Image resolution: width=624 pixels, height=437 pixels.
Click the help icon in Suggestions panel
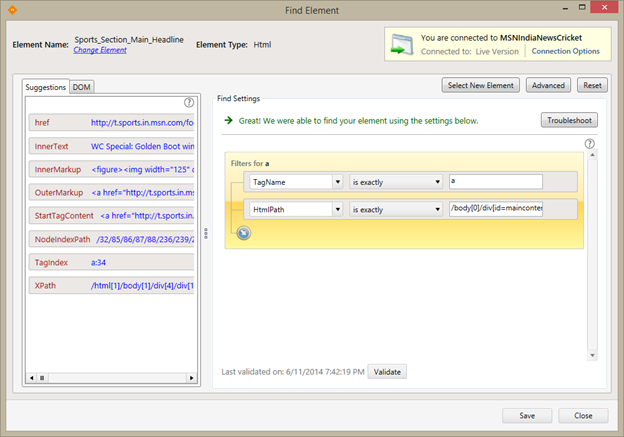[x=189, y=102]
